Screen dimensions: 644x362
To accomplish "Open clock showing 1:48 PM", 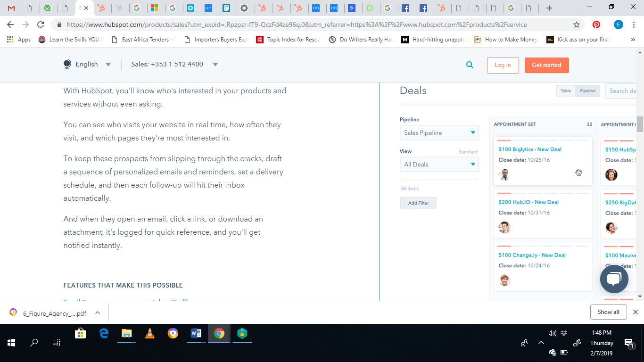I will tap(602, 333).
